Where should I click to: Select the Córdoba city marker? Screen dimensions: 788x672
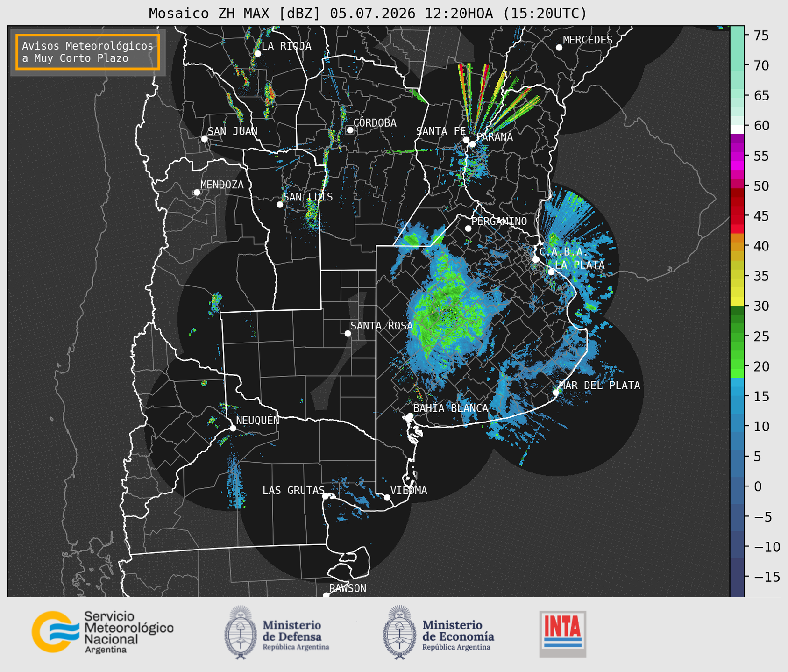pyautogui.click(x=350, y=130)
